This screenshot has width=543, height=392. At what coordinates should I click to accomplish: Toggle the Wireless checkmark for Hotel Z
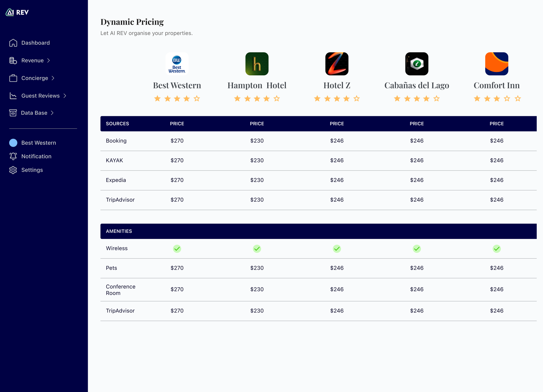click(337, 249)
